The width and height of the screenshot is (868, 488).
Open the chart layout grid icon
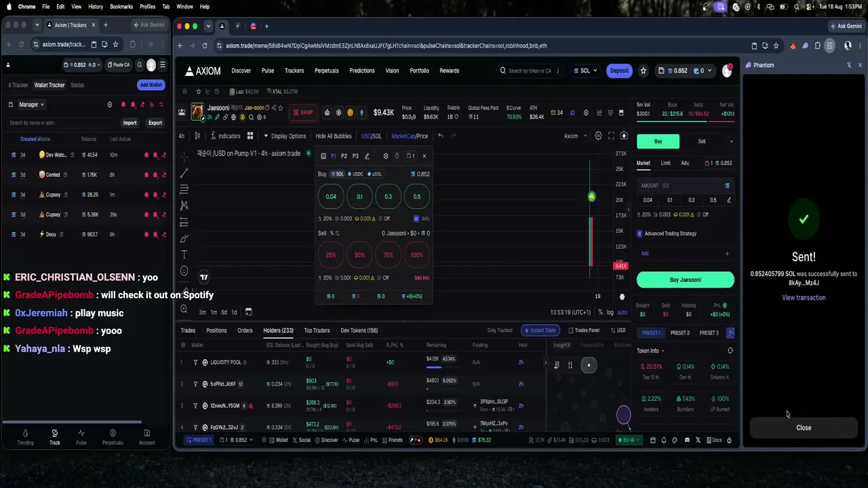click(250, 136)
